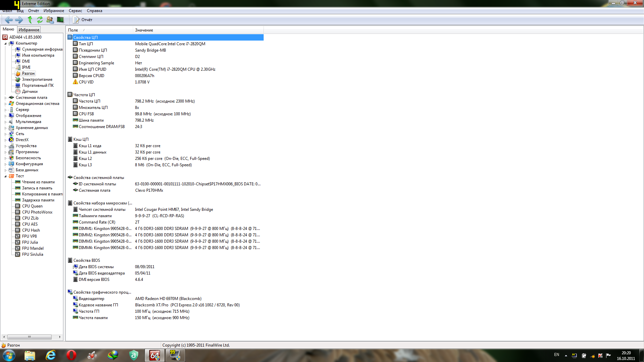Select the Свойства ЦП header row
This screenshot has height=362, width=644.
pos(165,37)
